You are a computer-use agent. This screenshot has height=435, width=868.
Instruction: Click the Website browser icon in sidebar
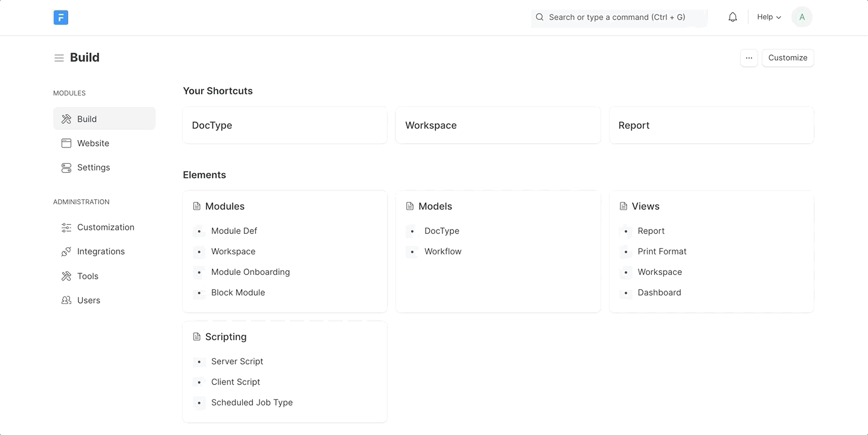point(66,143)
